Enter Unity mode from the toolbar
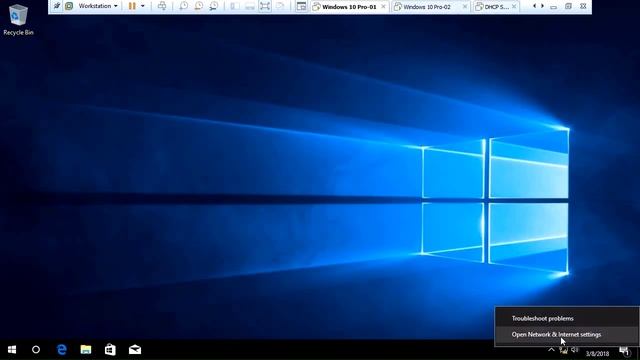The width and height of the screenshot is (640, 360). [280, 6]
